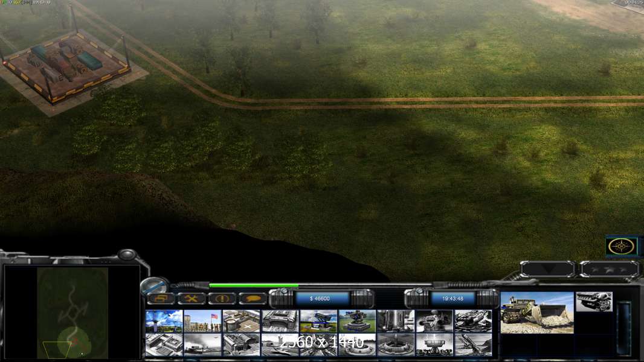The height and width of the screenshot is (362, 644).
Task: Build the blue missile battery defense
Action: point(318,320)
